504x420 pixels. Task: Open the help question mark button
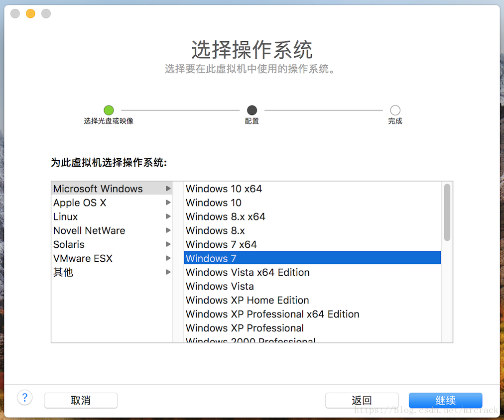[x=25, y=398]
